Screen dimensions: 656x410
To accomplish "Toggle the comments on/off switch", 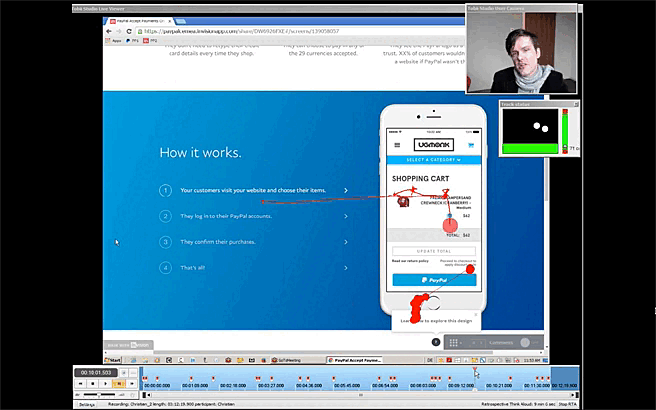I will pyautogui.click(x=529, y=343).
